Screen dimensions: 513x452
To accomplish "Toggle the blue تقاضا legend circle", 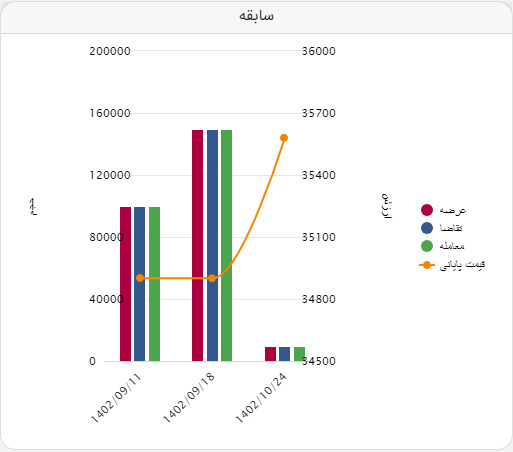I will click(427, 228).
